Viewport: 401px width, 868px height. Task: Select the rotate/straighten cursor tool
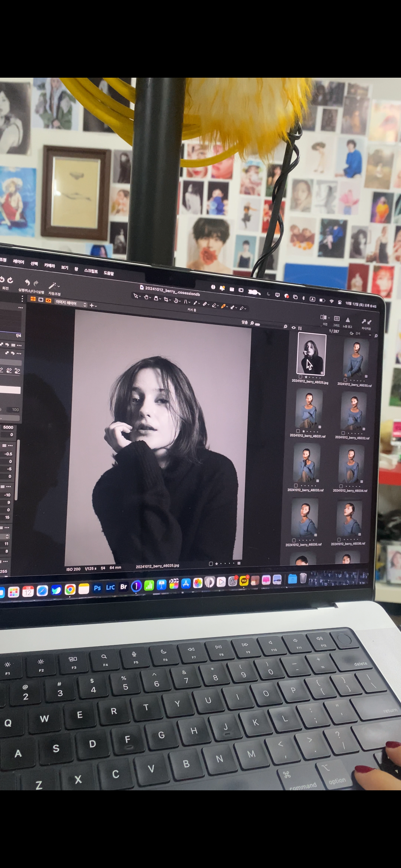[176, 301]
